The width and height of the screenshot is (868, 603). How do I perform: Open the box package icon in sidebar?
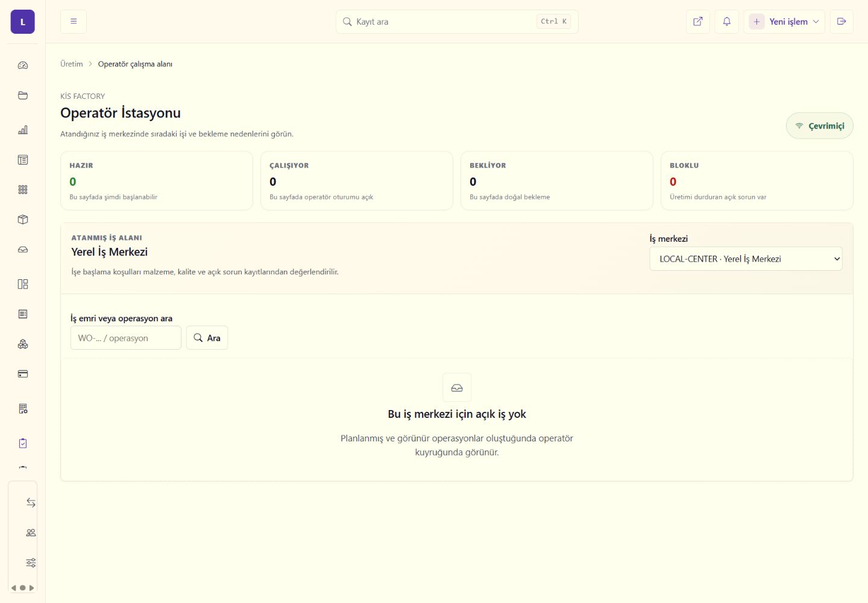click(x=23, y=219)
